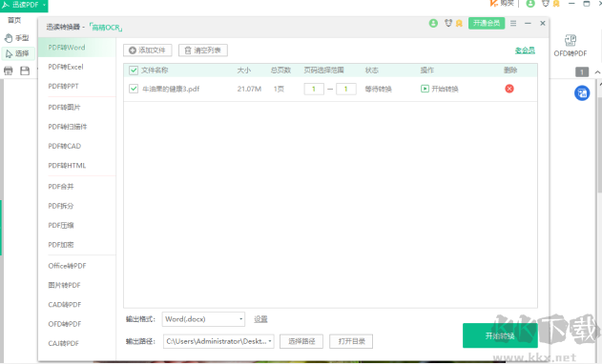Click the 购买 purchase icon
The width and height of the screenshot is (602, 364).
pos(502,4)
